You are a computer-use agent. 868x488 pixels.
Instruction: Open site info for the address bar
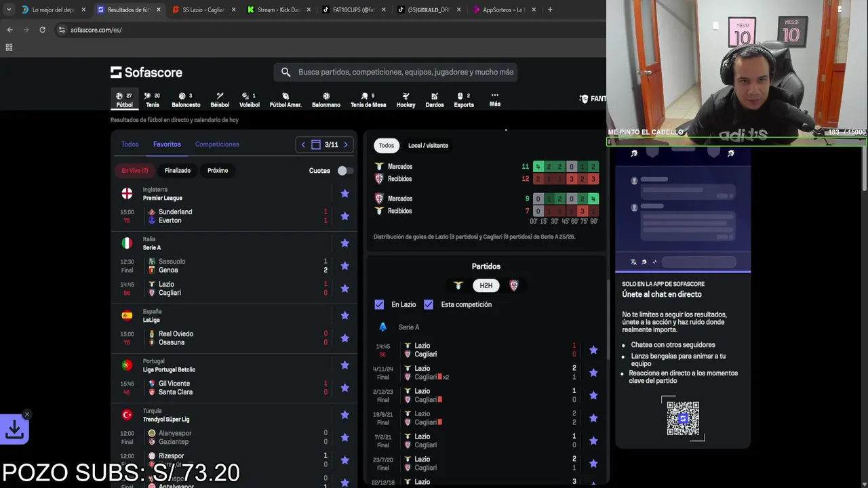[x=62, y=30]
